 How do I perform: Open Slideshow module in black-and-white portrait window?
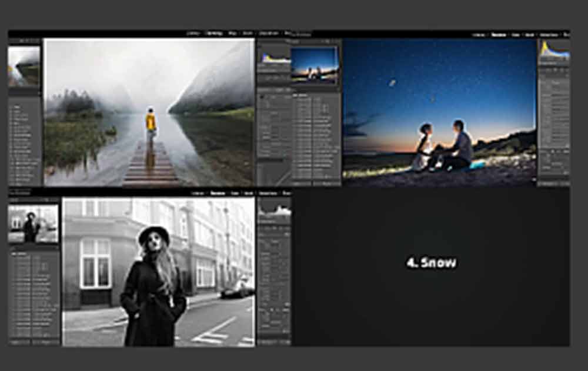tap(268, 193)
